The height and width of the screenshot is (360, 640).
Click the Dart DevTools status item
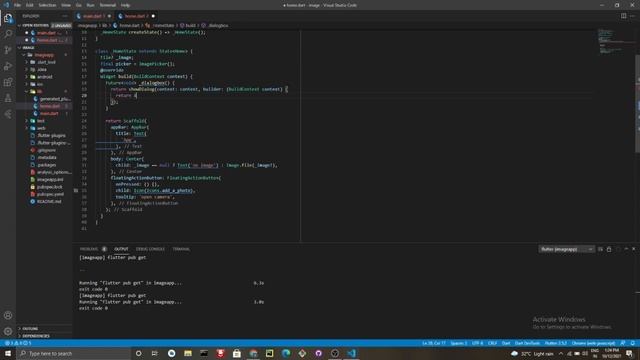click(527, 343)
